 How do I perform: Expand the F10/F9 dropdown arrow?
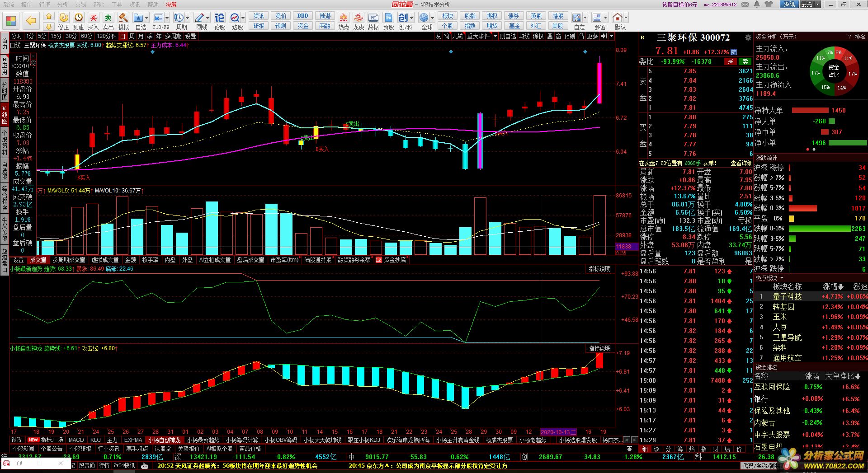(167, 18)
